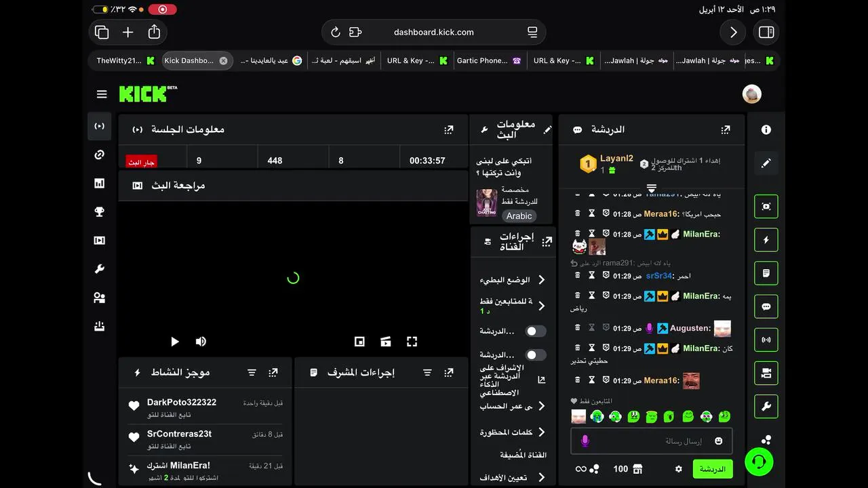Open the profile avatar menu
868x488 pixels.
[x=752, y=94]
